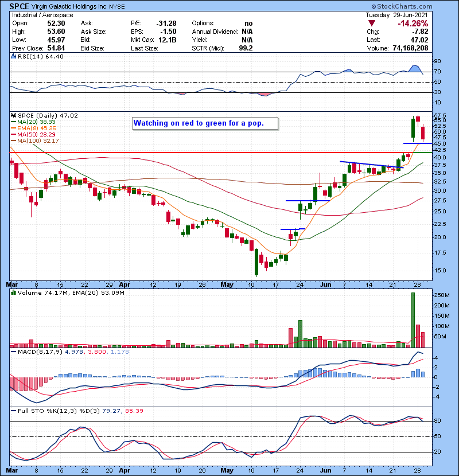Click the 'Virgin Galactic Holdings Inc' company name
Screen dimensions: 459x476
[69, 6]
